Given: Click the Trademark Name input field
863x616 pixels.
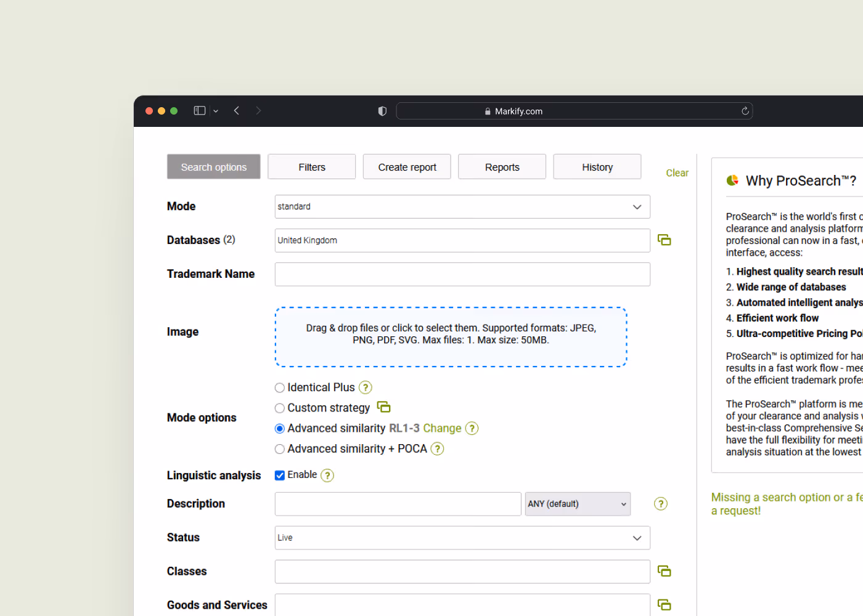Looking at the screenshot, I should point(462,274).
